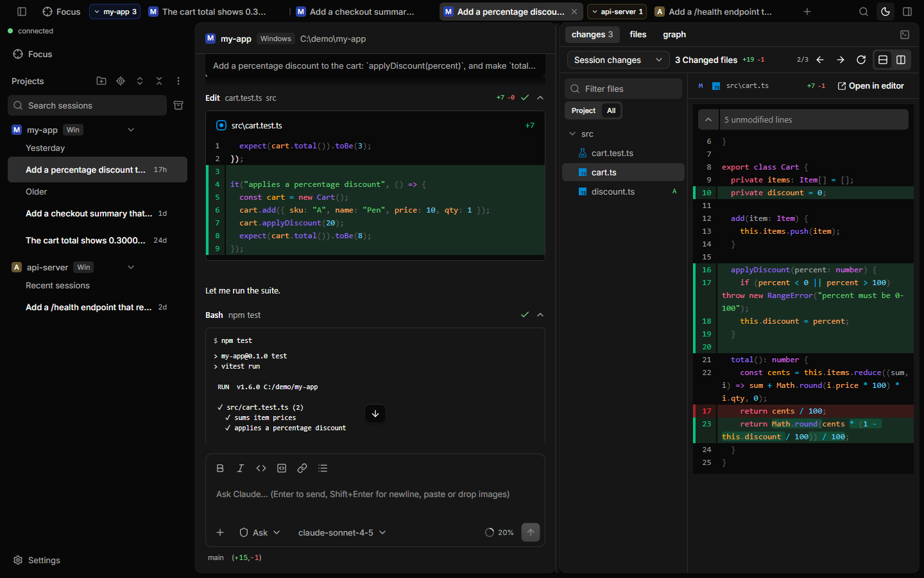Screen dimensions: 924x578
Task: Toggle the left sidebar panel icon
Action: click(x=22, y=12)
